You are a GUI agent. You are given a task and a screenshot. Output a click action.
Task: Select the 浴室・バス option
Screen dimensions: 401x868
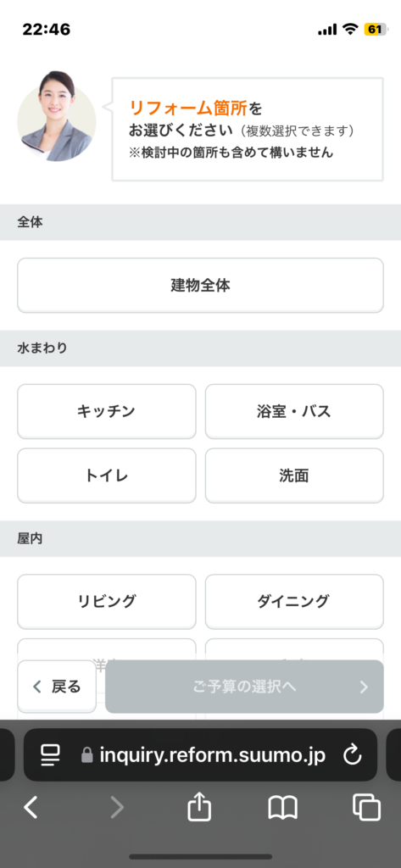pyautogui.click(x=294, y=411)
